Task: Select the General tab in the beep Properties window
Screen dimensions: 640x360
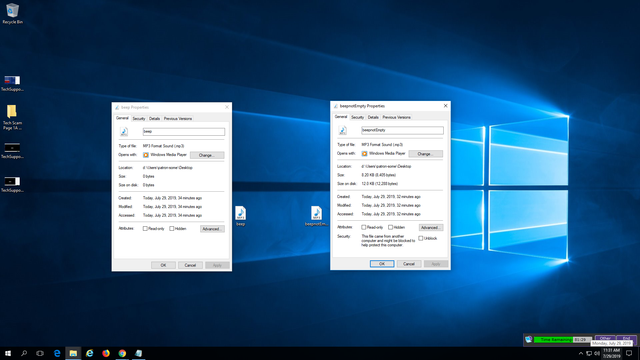Action: click(122, 118)
